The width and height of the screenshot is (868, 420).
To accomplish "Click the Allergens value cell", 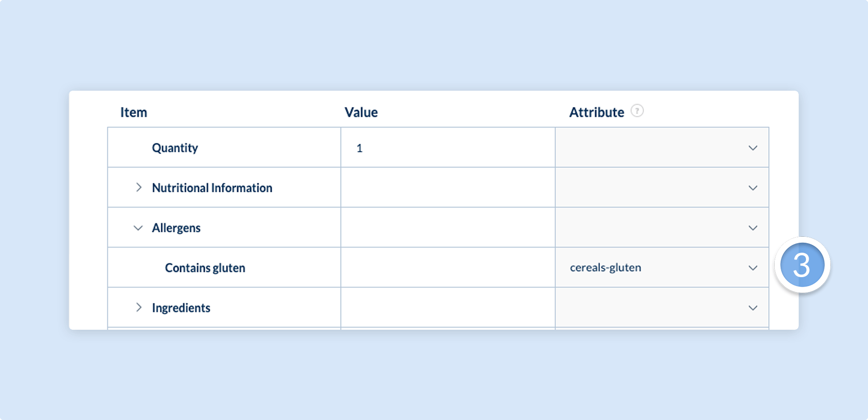I will click(x=448, y=227).
